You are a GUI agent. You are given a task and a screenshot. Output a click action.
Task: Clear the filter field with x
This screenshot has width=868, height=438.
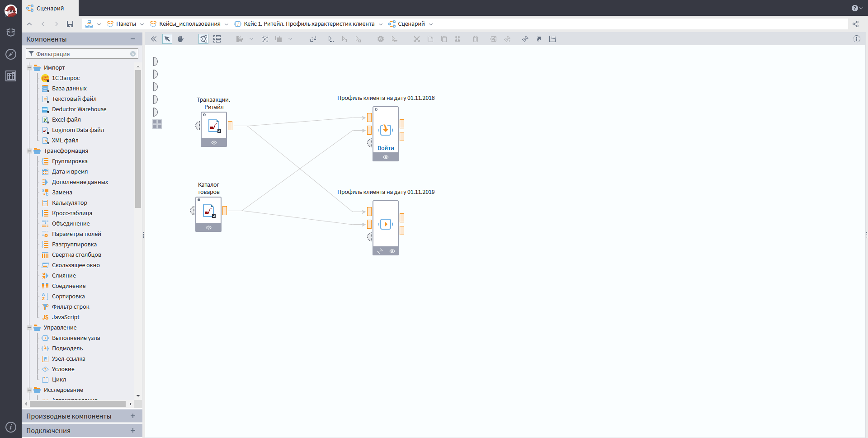pos(133,54)
